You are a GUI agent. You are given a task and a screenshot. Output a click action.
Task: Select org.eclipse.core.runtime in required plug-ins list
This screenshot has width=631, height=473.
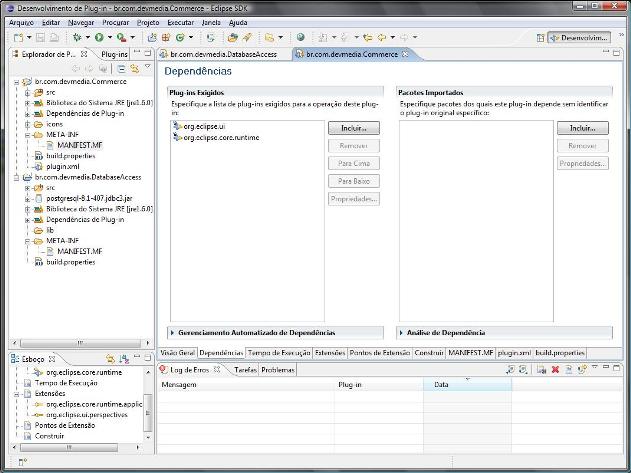coord(216,137)
